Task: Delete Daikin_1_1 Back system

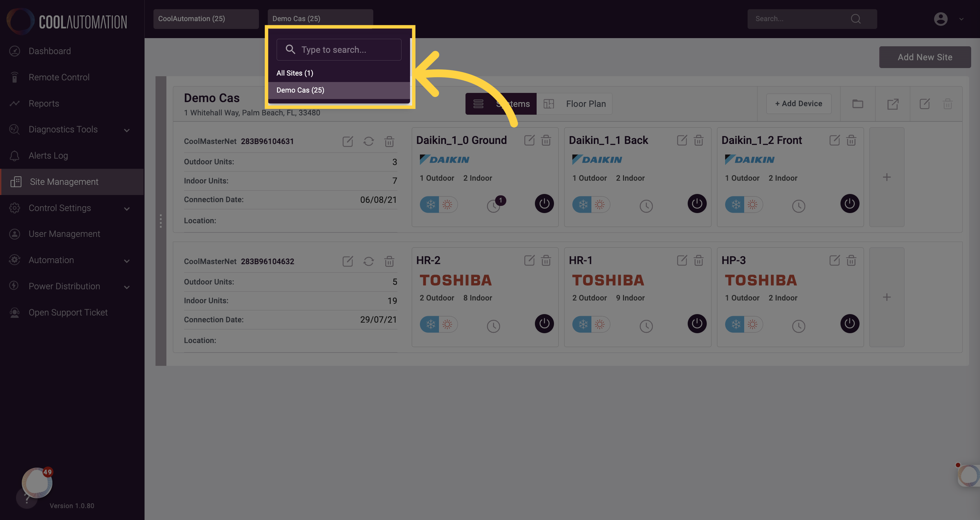Action: pyautogui.click(x=699, y=140)
